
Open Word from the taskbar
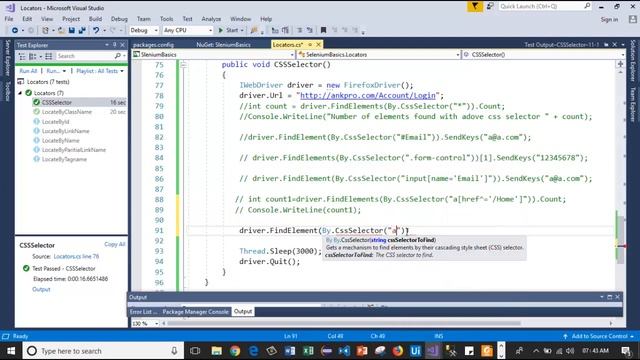point(290,351)
